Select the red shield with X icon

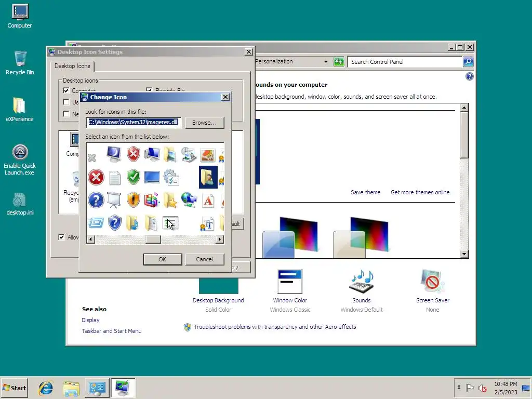134,154
